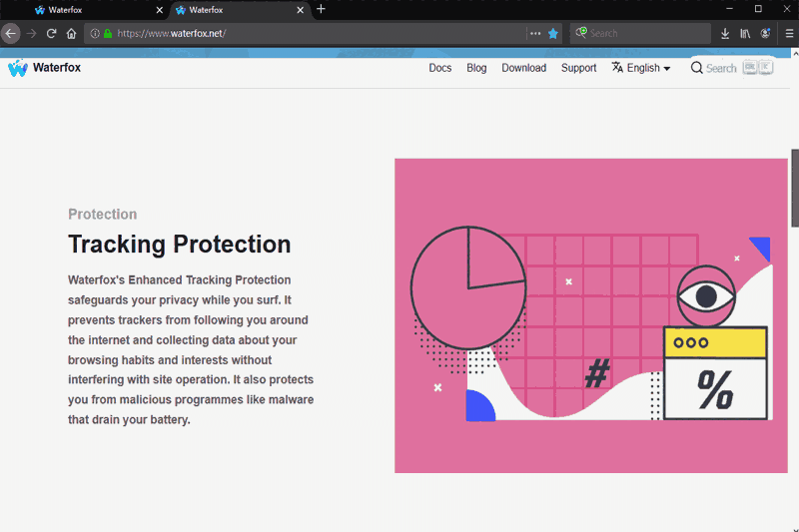Open the page actions three-dot menu
The width and height of the screenshot is (799, 532).
[535, 33]
